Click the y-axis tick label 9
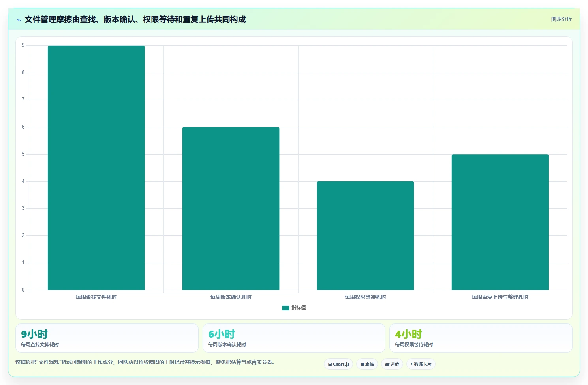 tap(23, 45)
